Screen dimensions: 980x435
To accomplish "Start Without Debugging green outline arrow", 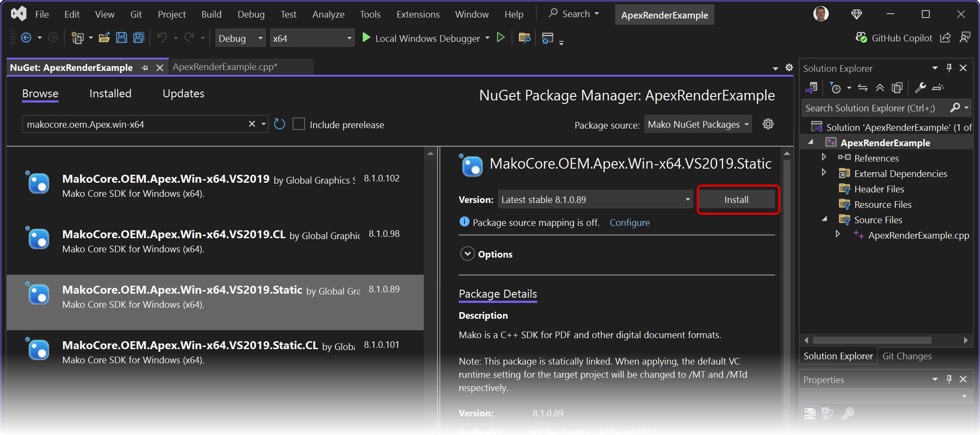I will 501,38.
